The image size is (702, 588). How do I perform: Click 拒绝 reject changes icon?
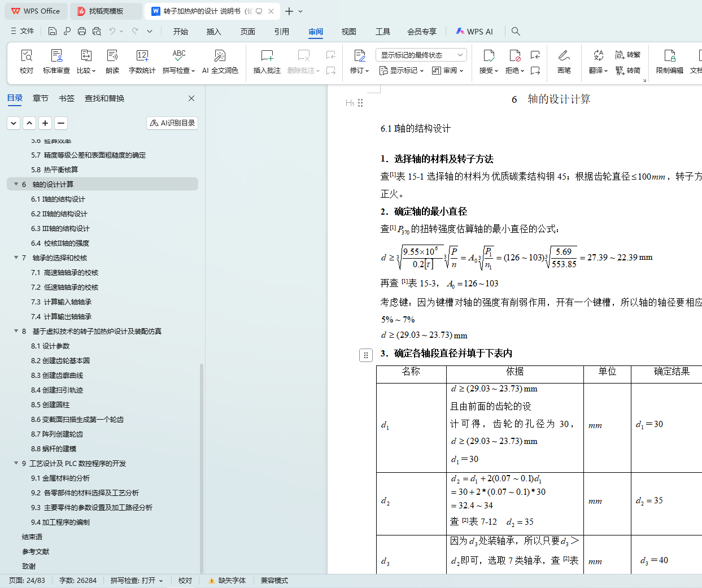tap(515, 56)
